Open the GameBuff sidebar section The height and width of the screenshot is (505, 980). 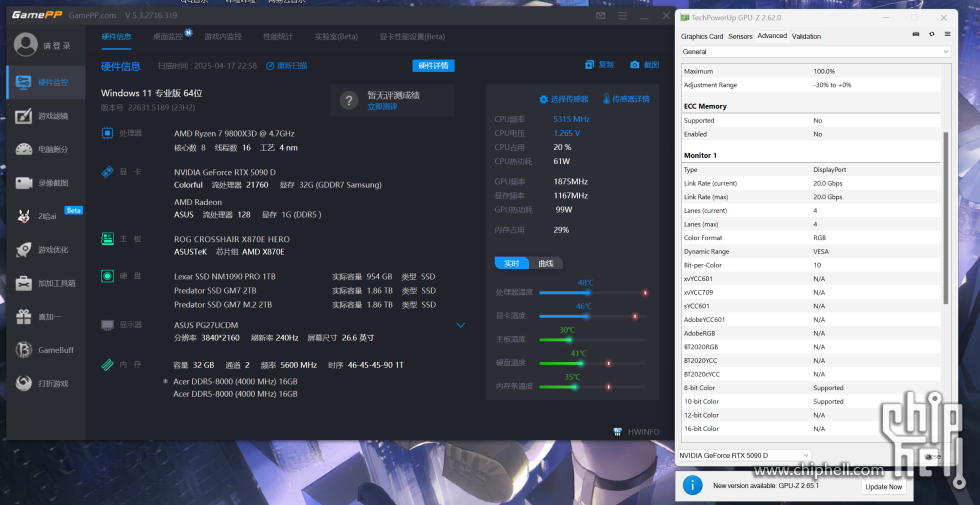46,350
